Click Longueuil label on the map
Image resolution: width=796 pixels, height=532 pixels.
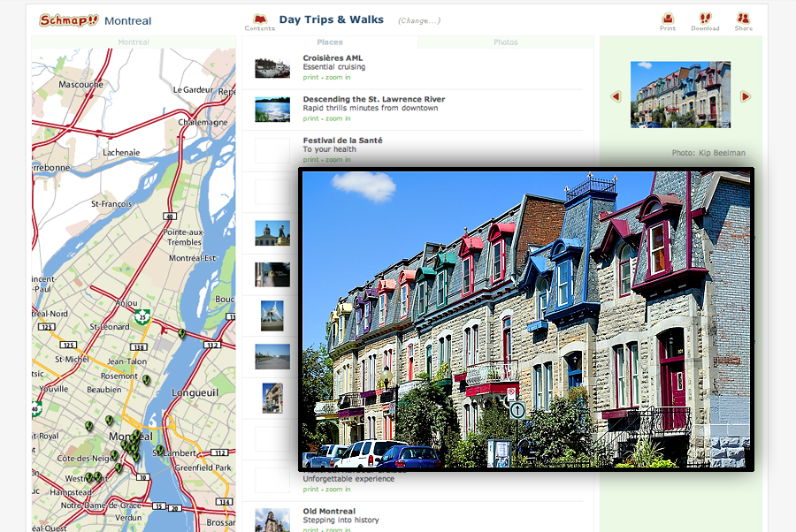pos(195,392)
